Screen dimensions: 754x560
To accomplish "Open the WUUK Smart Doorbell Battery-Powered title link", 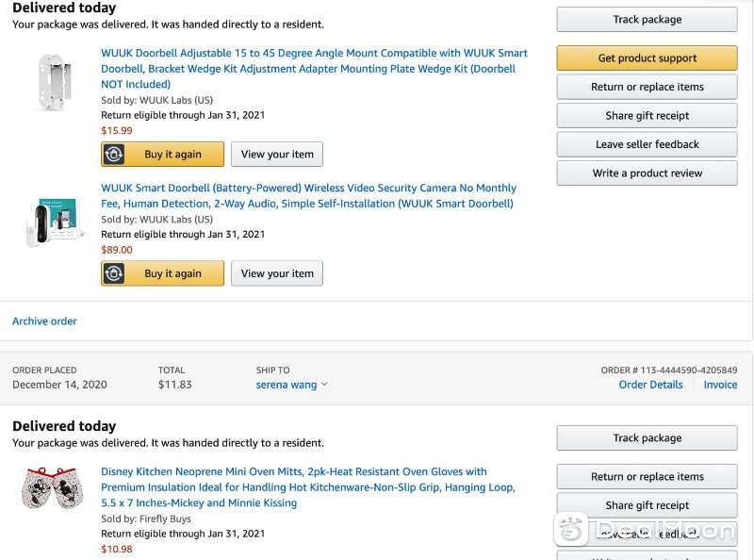I will coord(309,196).
